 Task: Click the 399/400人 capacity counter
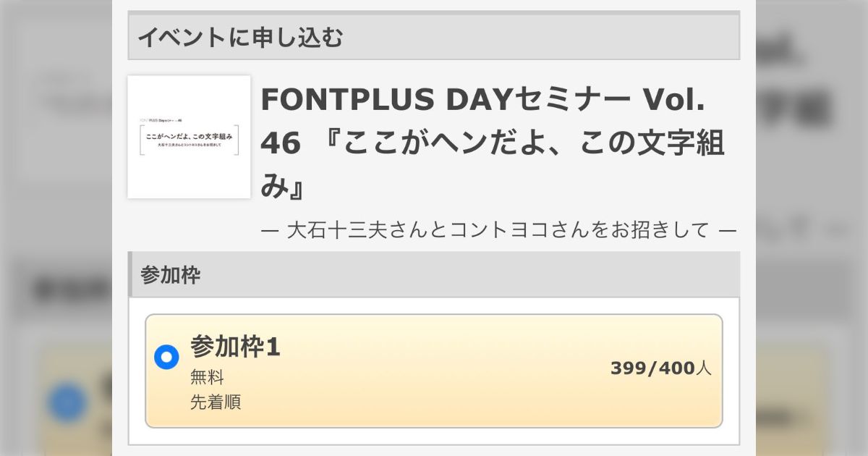click(660, 368)
